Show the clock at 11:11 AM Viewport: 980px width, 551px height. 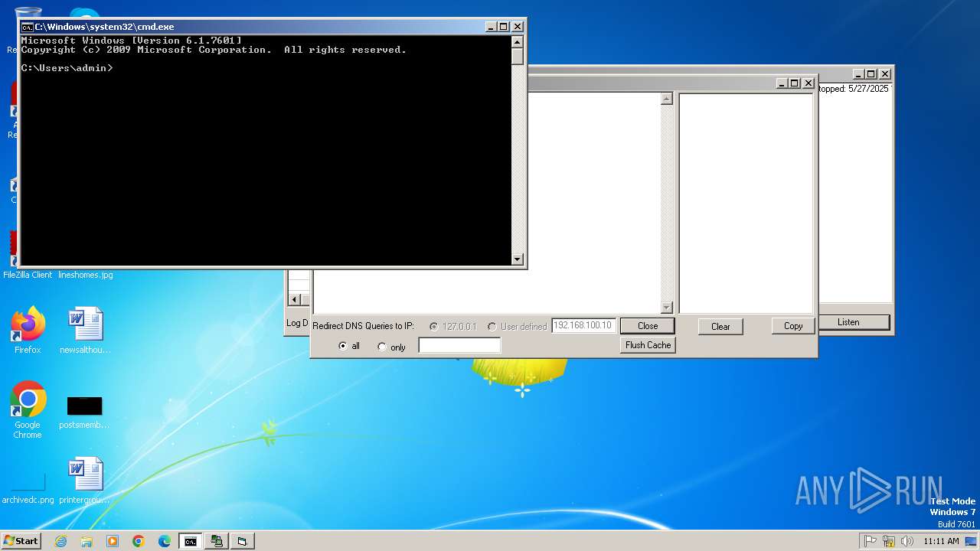[941, 541]
